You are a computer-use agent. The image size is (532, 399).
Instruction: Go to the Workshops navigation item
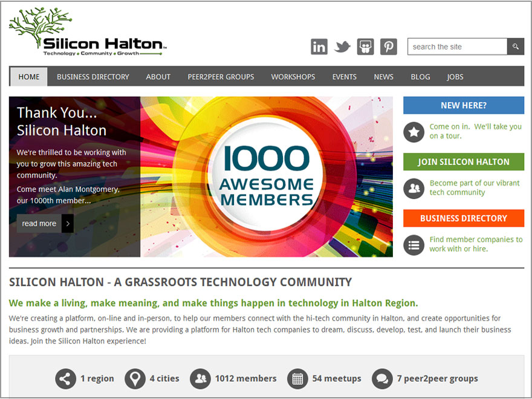point(293,77)
